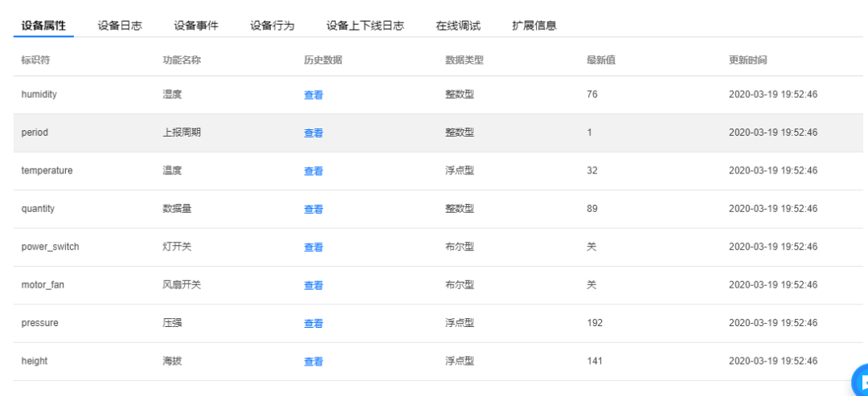This screenshot has width=868, height=396.
Task: Click the 压强 function name
Action: pos(172,323)
